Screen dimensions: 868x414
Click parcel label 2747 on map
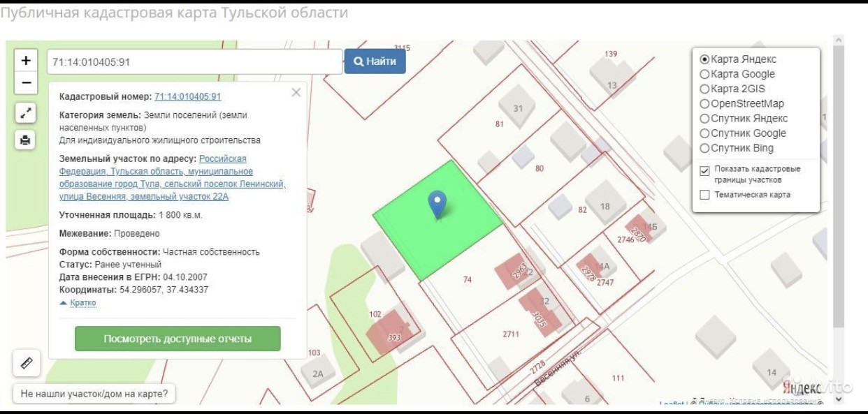tap(605, 282)
